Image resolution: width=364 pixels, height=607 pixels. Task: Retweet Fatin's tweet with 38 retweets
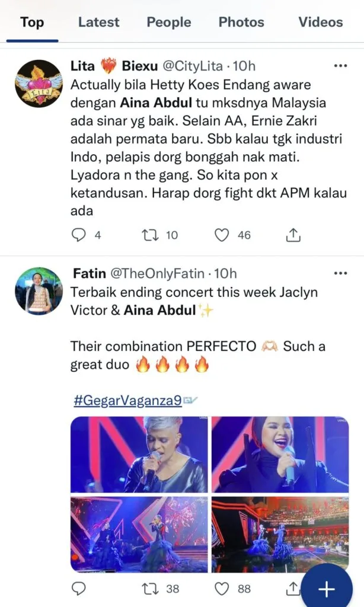coord(151,589)
